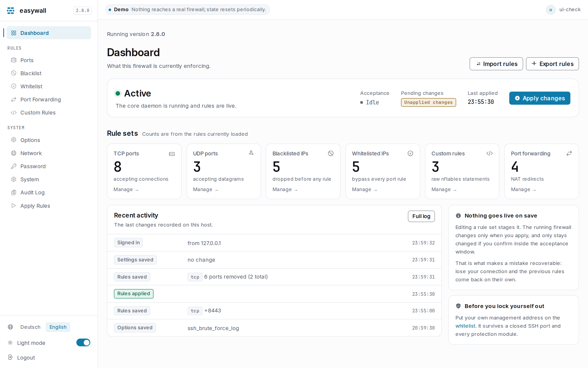Click the Blacklisted IPs card ban icon

click(x=331, y=153)
